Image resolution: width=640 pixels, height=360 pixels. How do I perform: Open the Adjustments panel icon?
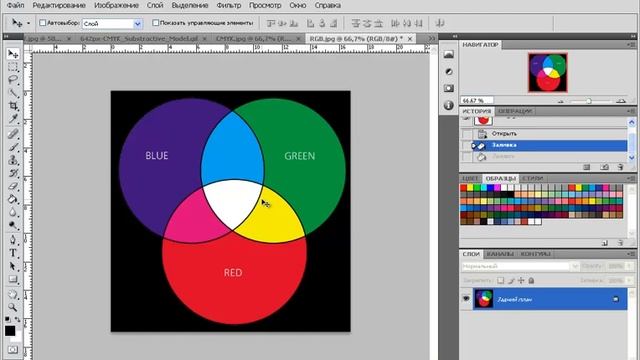coord(449,71)
